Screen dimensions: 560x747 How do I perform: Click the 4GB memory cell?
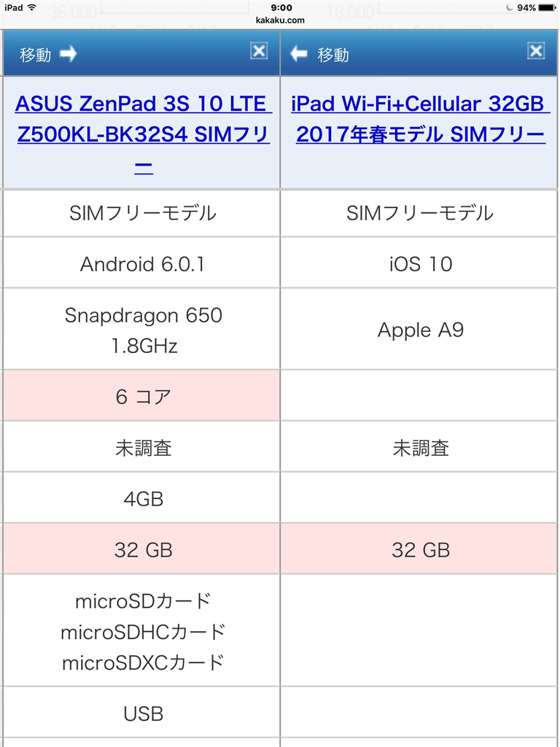pyautogui.click(x=143, y=499)
